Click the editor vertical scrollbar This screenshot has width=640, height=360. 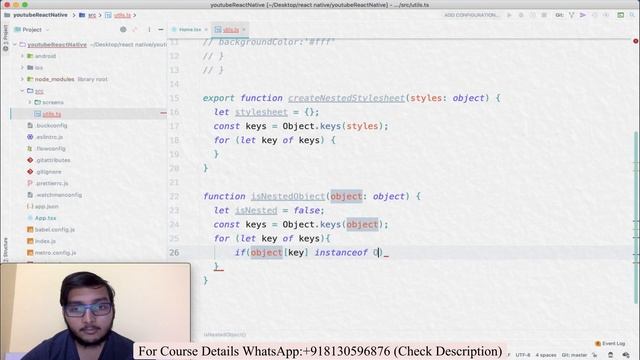[636, 217]
